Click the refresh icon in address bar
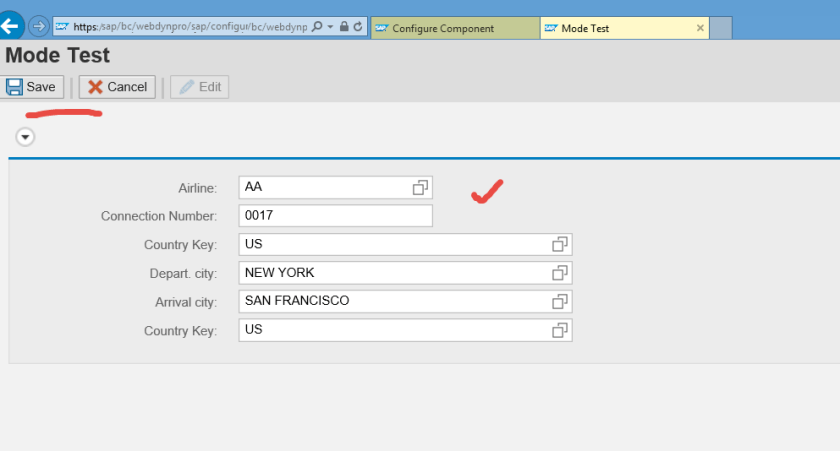 click(x=357, y=27)
